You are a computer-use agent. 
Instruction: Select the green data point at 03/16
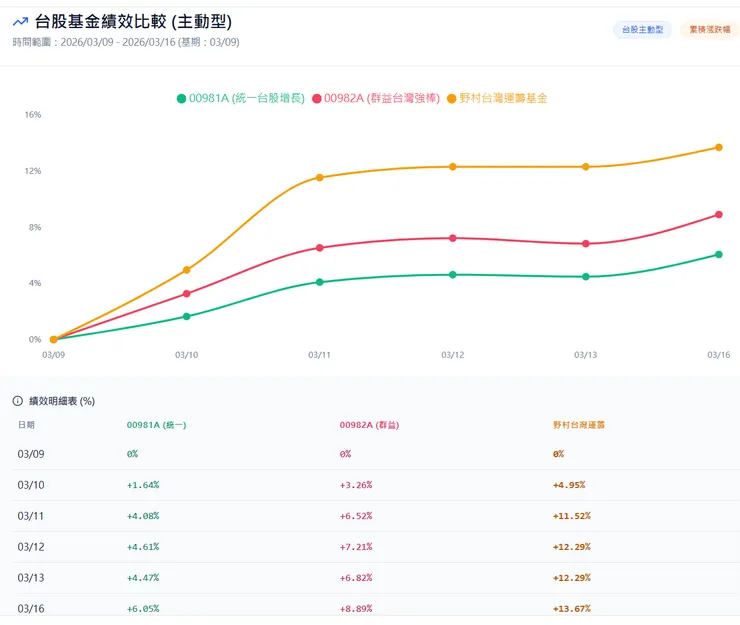[x=719, y=254]
